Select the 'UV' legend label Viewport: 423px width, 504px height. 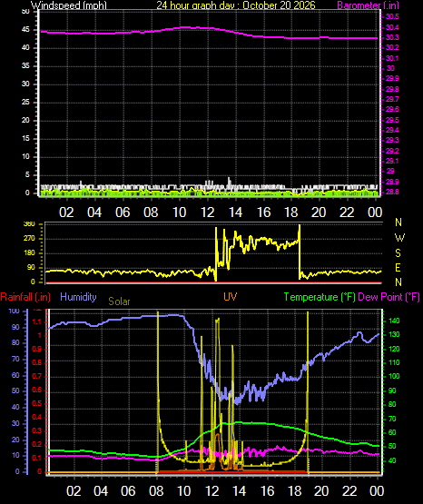pyautogui.click(x=231, y=297)
